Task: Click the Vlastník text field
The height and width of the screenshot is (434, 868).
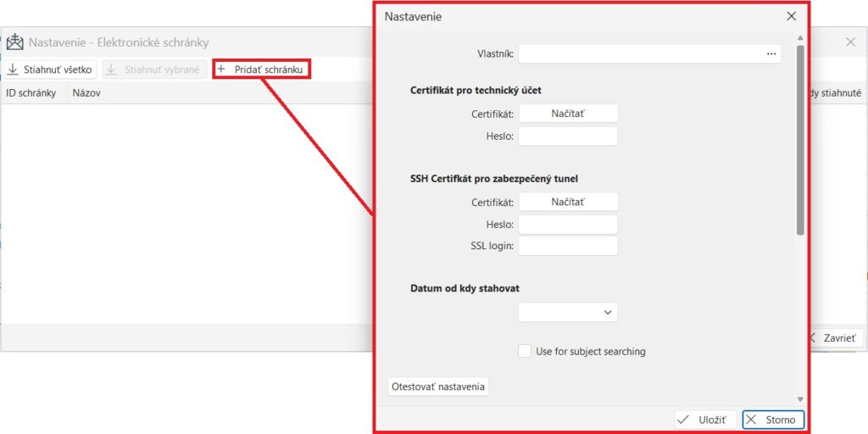Action: (x=640, y=54)
